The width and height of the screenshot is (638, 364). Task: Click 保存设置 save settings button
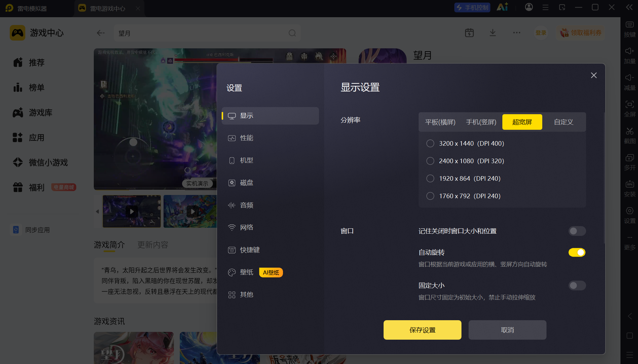(x=423, y=330)
